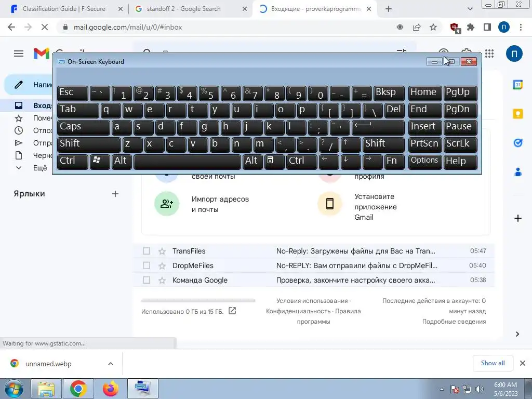This screenshot has height=399, width=532.
Task: Get add-ons plus icon in side panel
Action: pos(518,218)
